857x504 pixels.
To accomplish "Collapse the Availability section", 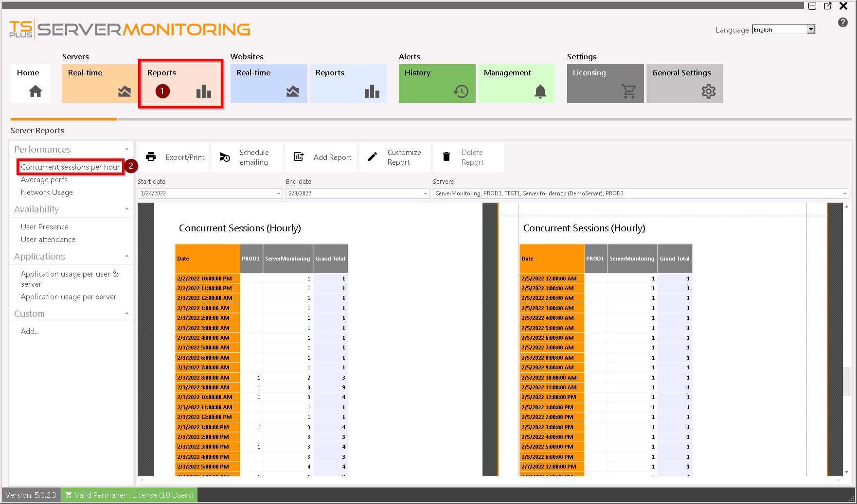I will click(127, 209).
